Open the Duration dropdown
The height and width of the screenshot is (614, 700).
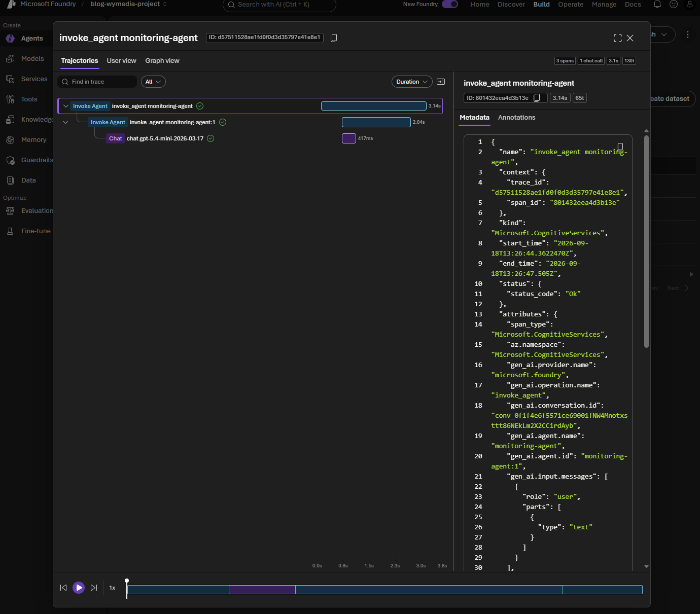click(x=412, y=82)
